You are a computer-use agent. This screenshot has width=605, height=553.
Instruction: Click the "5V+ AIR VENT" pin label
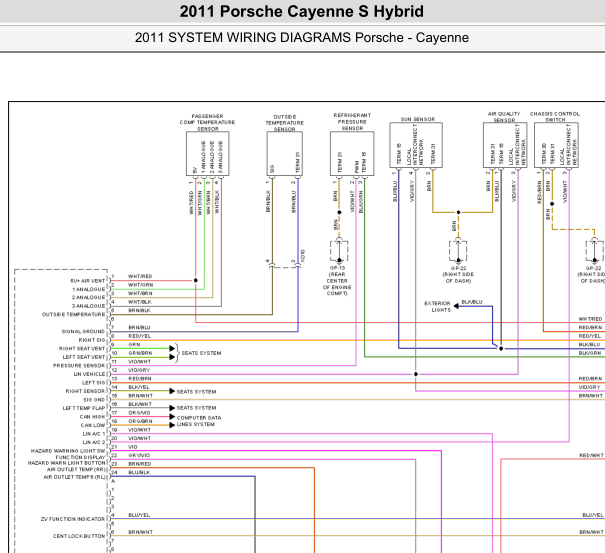click(x=88, y=281)
